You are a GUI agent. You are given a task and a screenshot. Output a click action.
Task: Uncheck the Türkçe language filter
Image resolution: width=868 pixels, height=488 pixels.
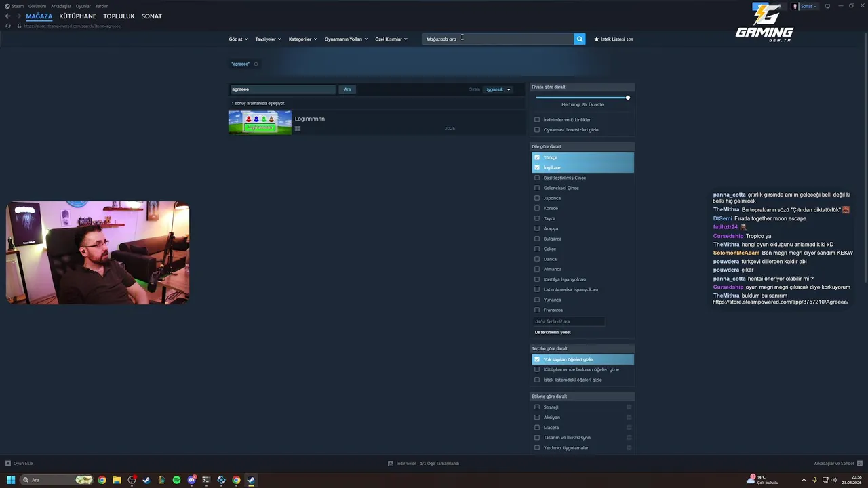tap(537, 157)
